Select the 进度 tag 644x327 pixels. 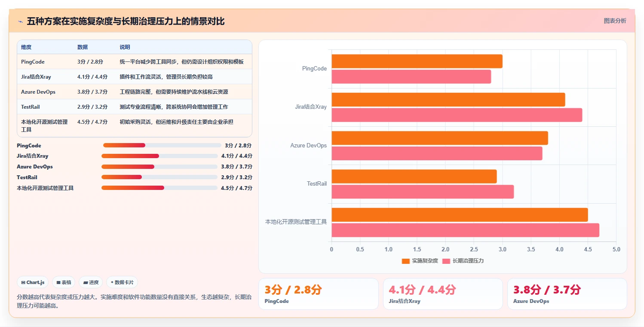point(91,282)
